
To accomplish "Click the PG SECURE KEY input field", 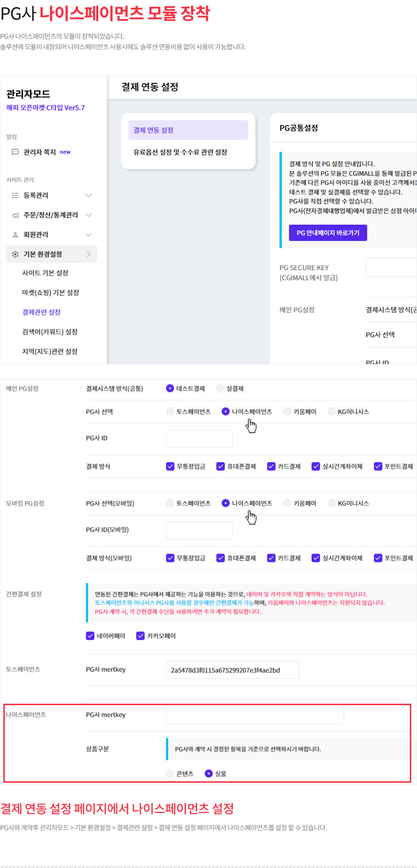I will tap(391, 267).
